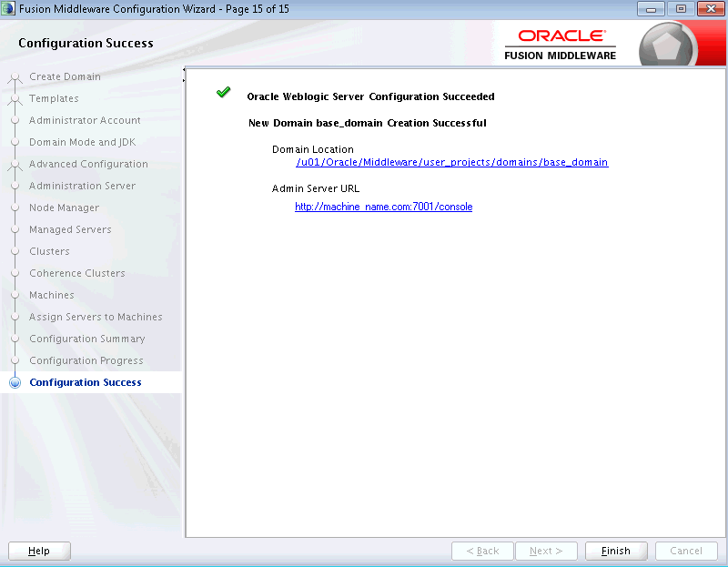Open the base_domain Domain Location link
Screen dimensions: 728x567
[452, 162]
